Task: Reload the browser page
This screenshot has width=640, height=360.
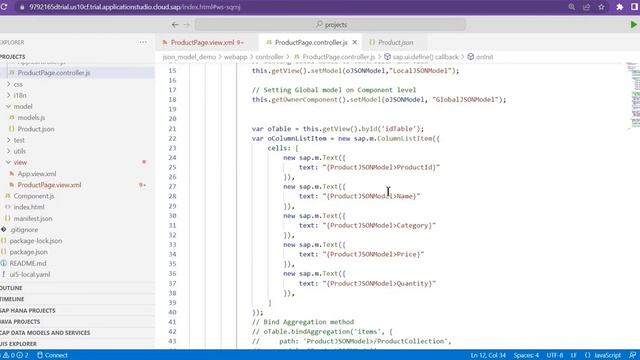Action: click(4, 7)
